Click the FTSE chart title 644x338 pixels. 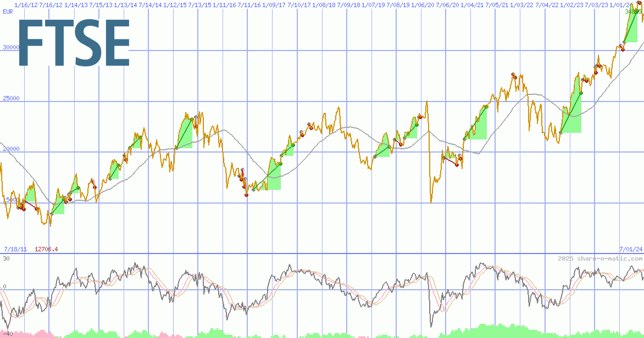(x=74, y=43)
